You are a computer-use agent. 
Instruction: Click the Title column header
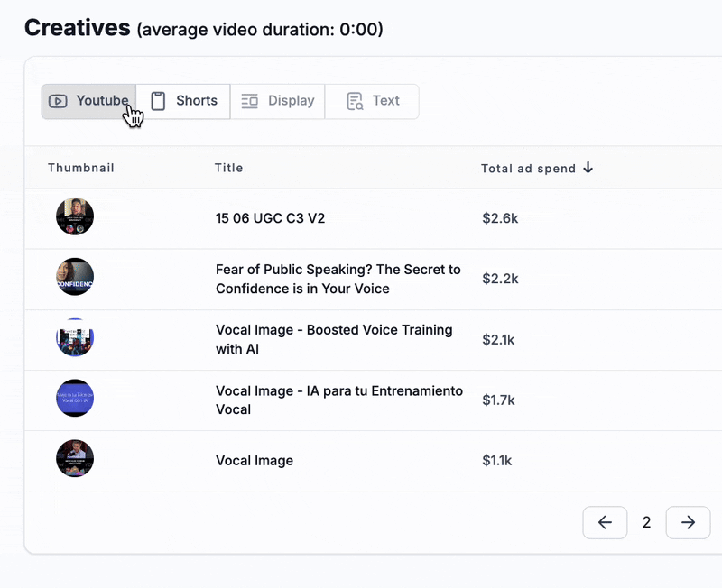229,168
